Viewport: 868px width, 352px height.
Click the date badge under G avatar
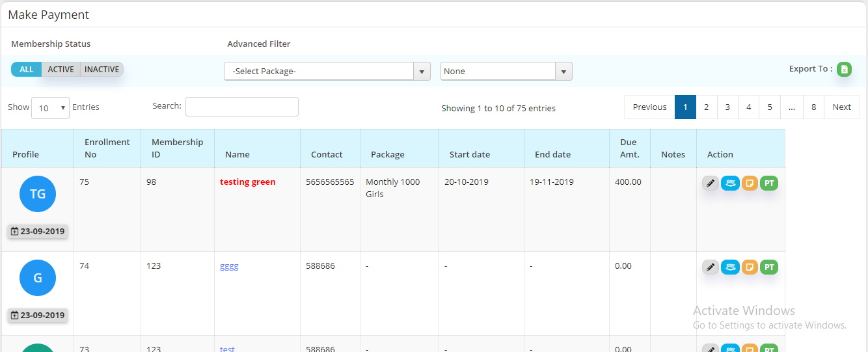click(38, 315)
